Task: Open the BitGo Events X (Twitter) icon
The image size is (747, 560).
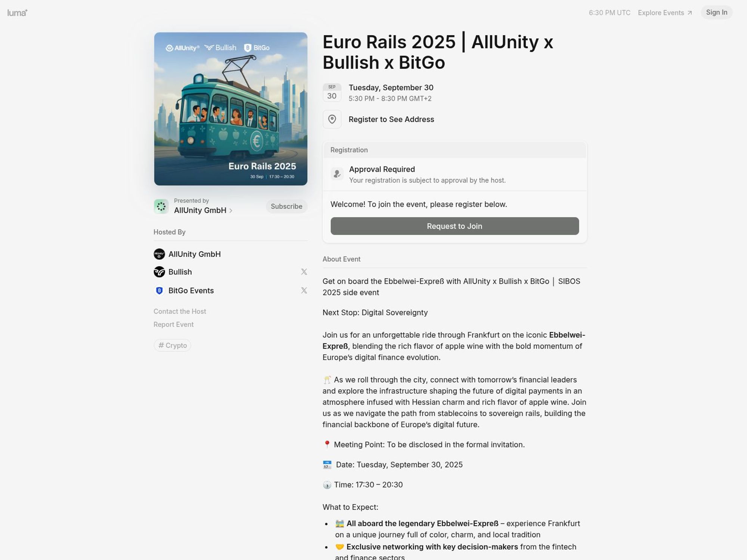Action: click(304, 290)
